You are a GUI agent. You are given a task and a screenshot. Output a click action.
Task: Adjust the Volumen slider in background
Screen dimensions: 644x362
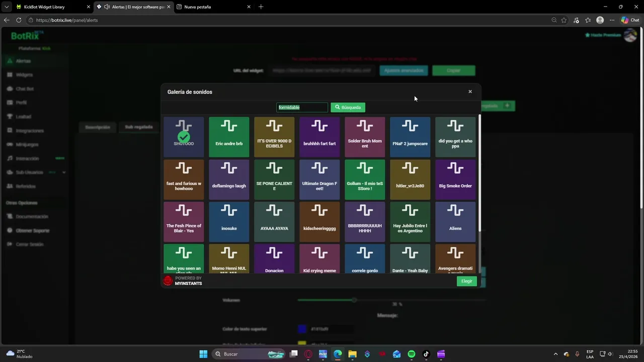pyautogui.click(x=391, y=300)
